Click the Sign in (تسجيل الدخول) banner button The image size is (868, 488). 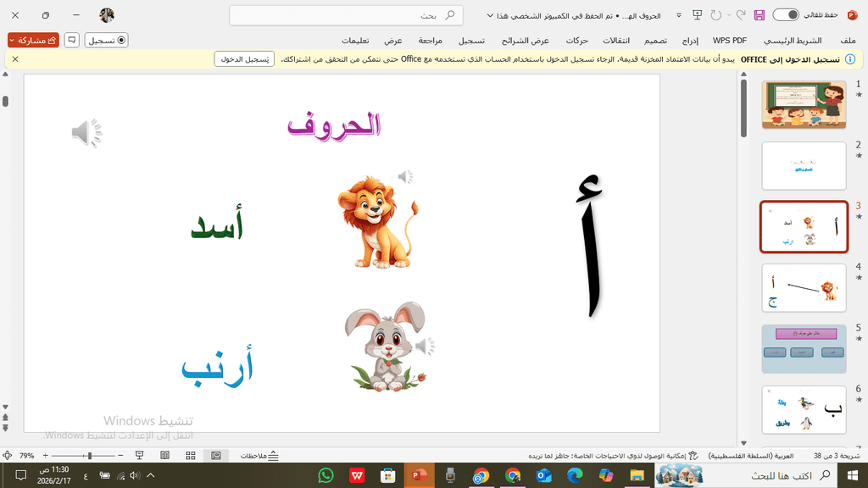click(244, 59)
